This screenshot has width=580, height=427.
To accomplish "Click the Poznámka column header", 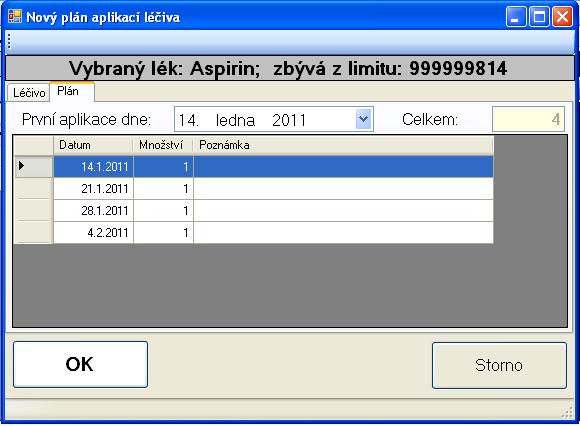I will pyautogui.click(x=343, y=145).
